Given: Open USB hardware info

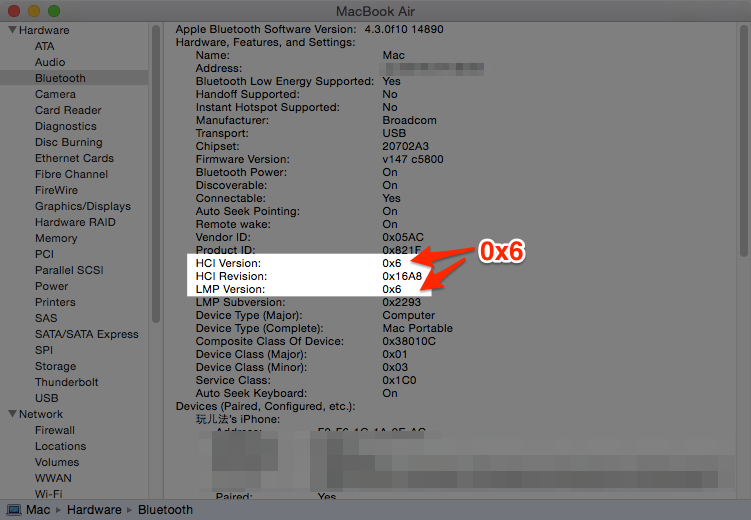Looking at the screenshot, I should point(46,398).
